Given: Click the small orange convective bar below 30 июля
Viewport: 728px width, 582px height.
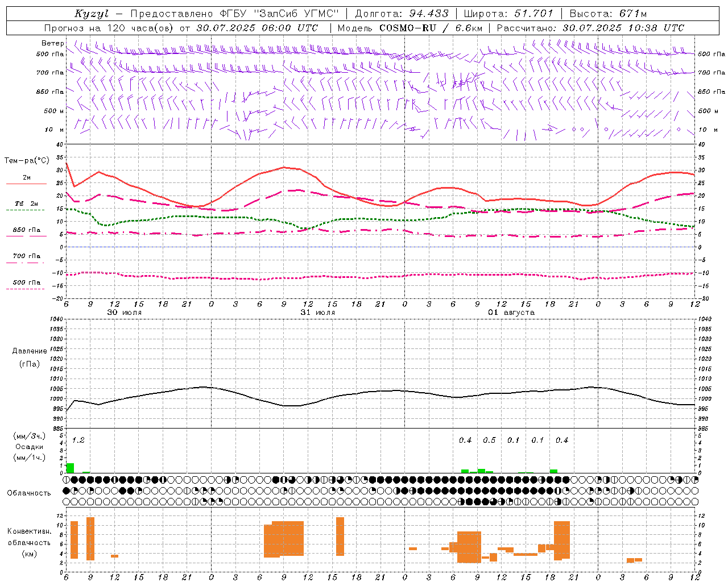Looking at the screenshot, I should click(x=114, y=556).
